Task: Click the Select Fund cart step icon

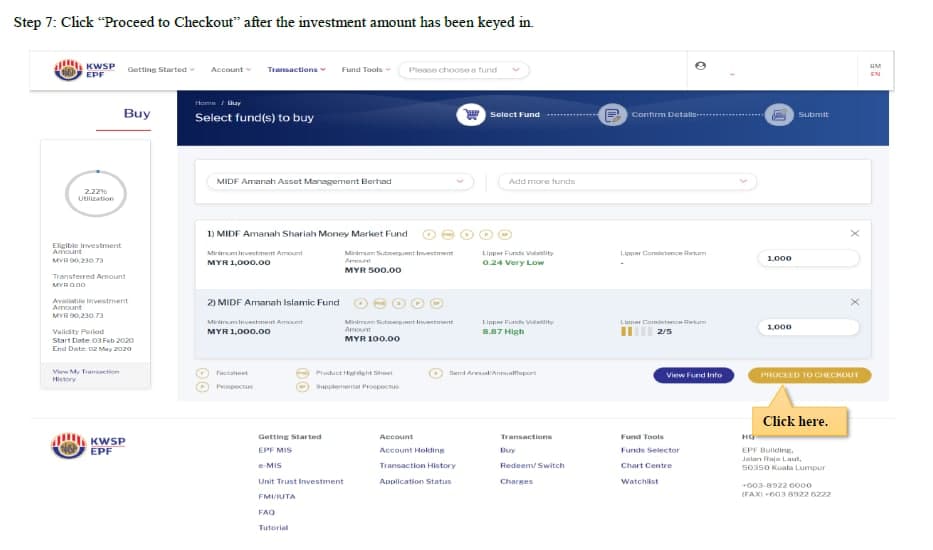Action: tap(471, 114)
